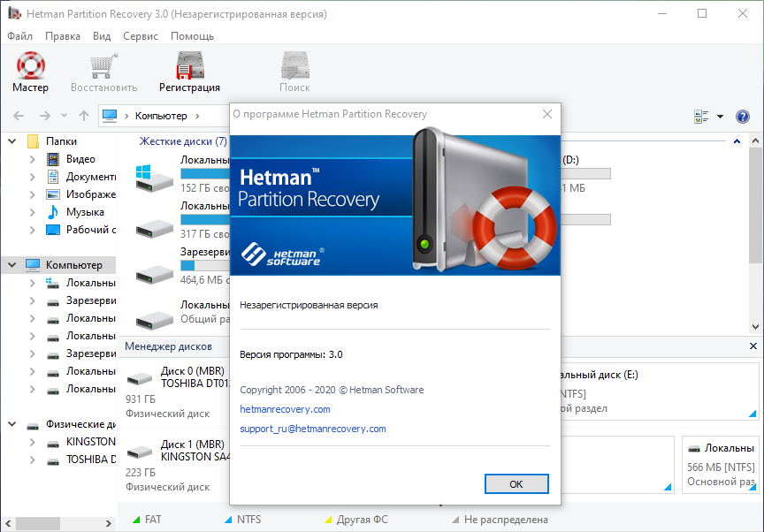
Task: Click the view mode icon
Action: pos(701,117)
